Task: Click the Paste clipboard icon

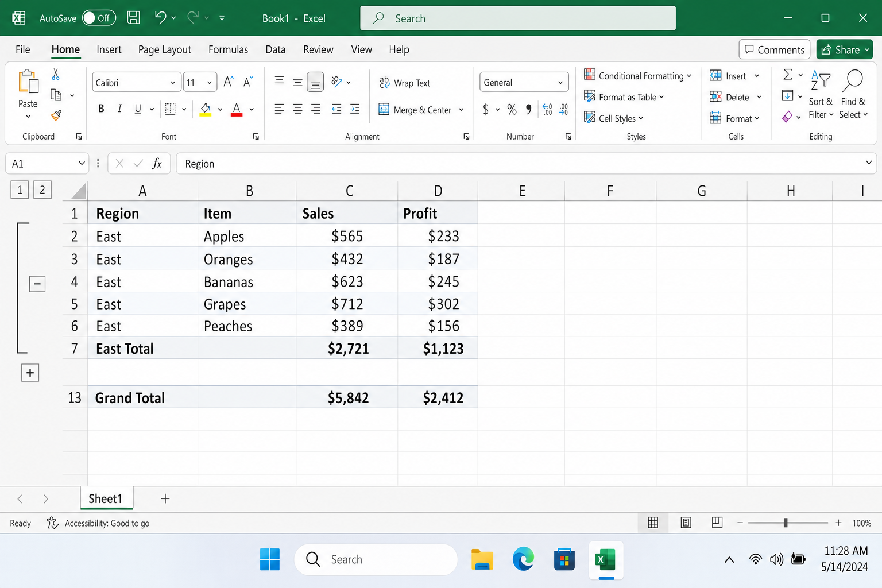Action: click(28, 82)
